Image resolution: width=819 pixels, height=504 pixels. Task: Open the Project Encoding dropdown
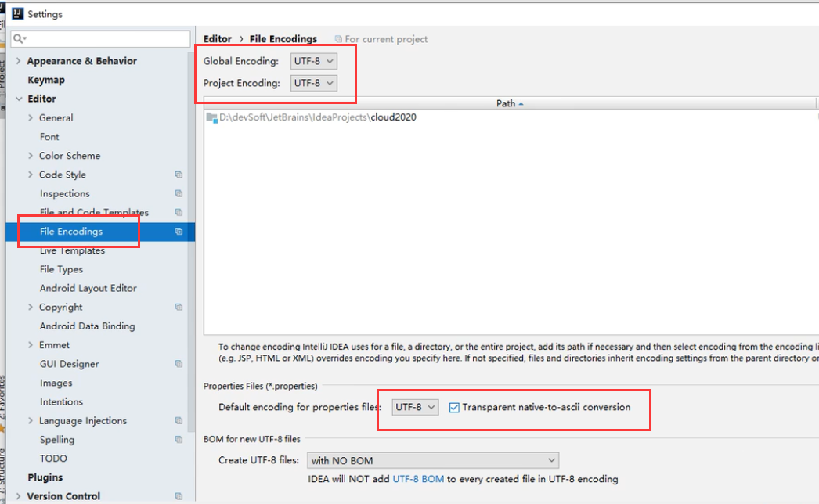click(x=313, y=83)
